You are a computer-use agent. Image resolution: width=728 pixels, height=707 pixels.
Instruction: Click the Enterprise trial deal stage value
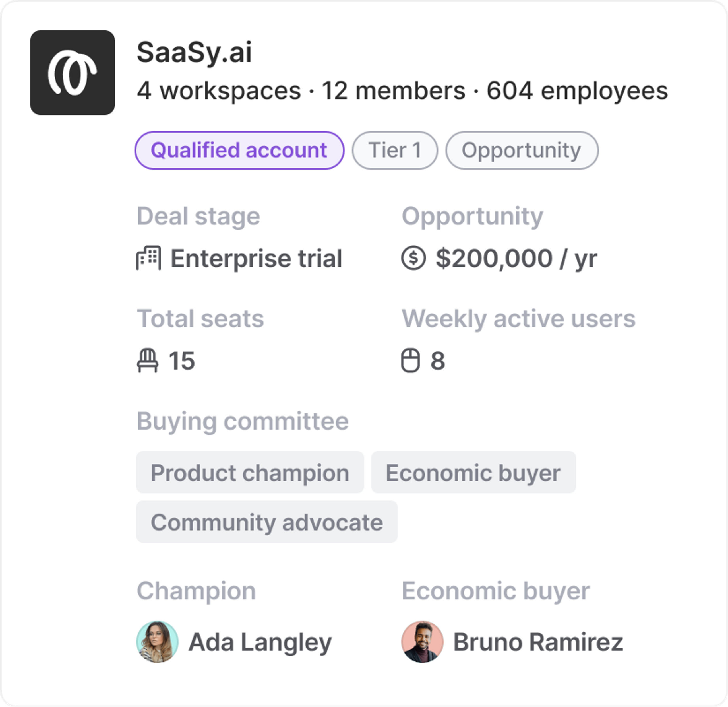[x=256, y=259]
